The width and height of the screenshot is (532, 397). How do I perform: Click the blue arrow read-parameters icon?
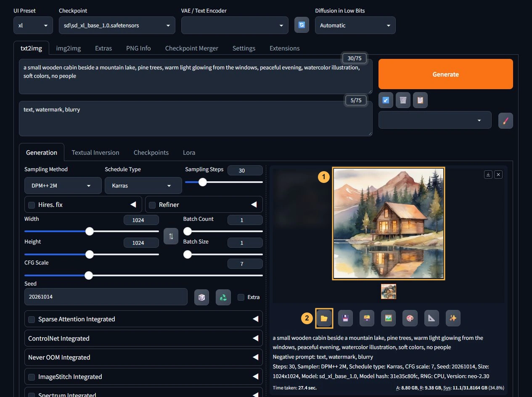tap(386, 100)
